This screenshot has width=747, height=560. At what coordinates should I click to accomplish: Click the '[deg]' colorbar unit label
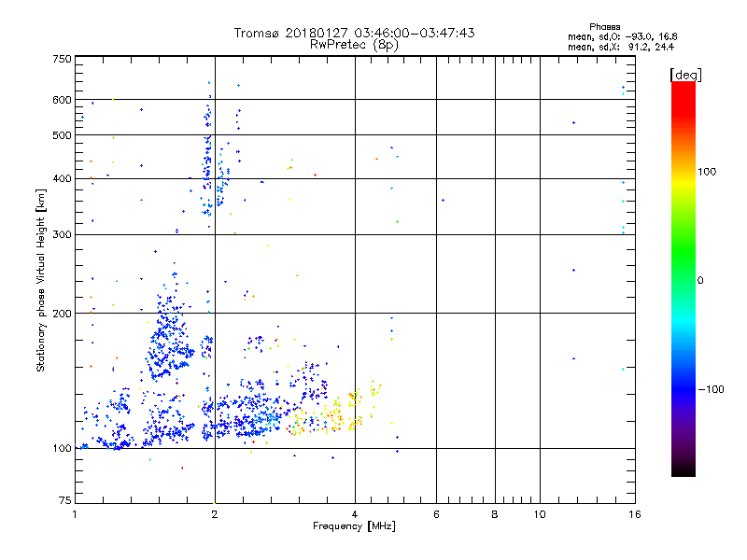pyautogui.click(x=685, y=75)
